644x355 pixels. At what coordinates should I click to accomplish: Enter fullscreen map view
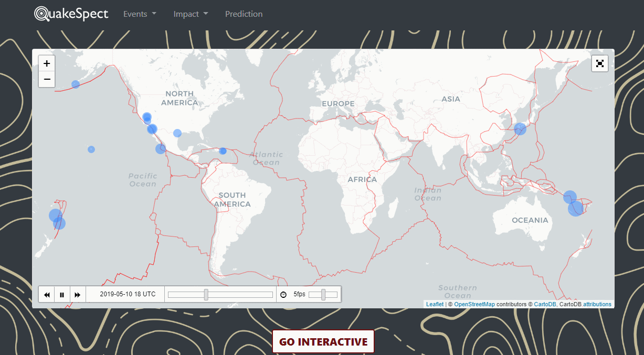600,63
